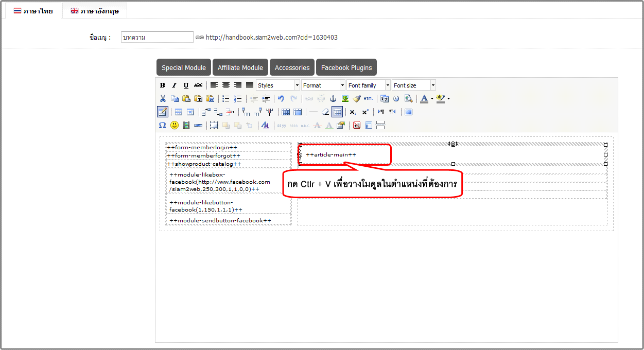644x350 pixels.
Task: Open the Styles dropdown
Action: pyautogui.click(x=278, y=85)
